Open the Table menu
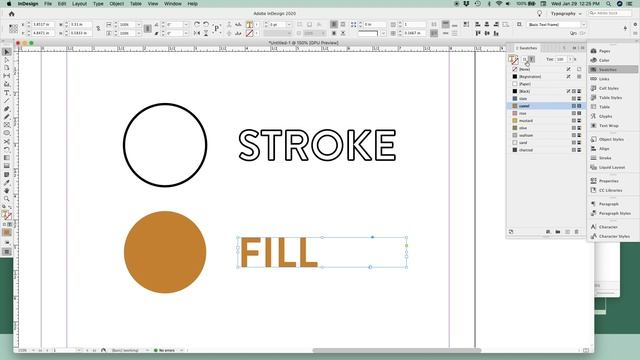Screen dimensions: 640x360 click(136, 4)
